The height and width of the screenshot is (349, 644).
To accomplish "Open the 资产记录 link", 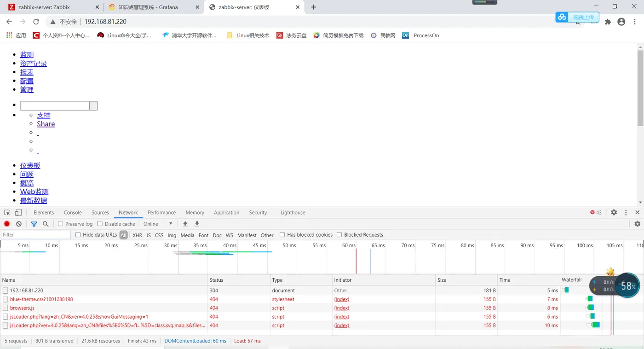I will 34,64.
